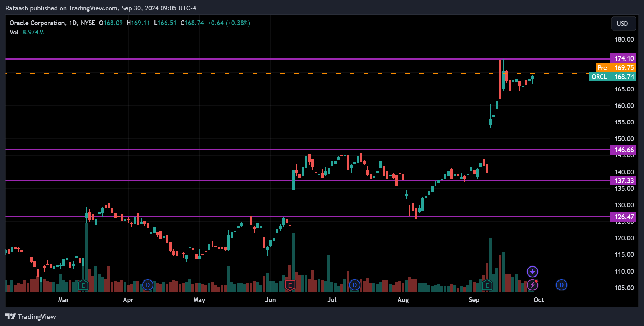Screen dimensions: 644x326
Task: Click the Oracle Corporation symbol title
Action: coord(37,23)
